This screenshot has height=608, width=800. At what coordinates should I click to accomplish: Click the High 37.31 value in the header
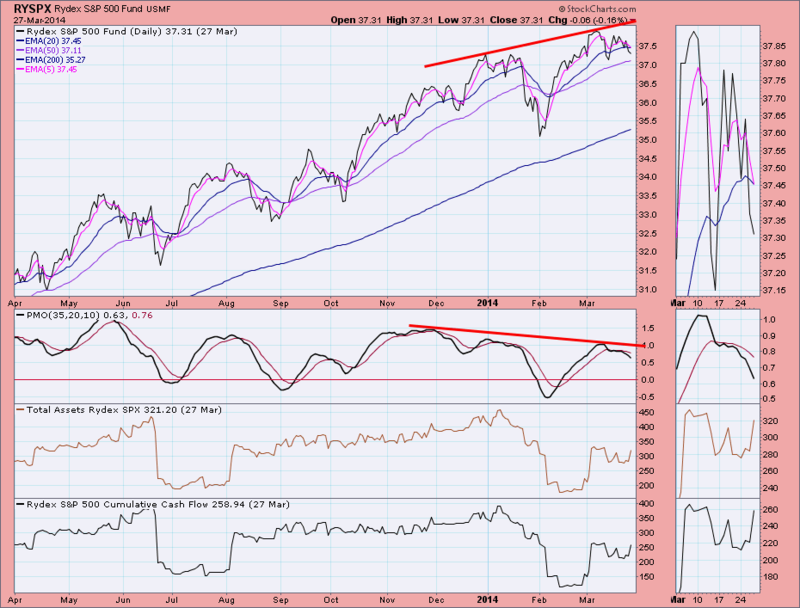pos(410,20)
